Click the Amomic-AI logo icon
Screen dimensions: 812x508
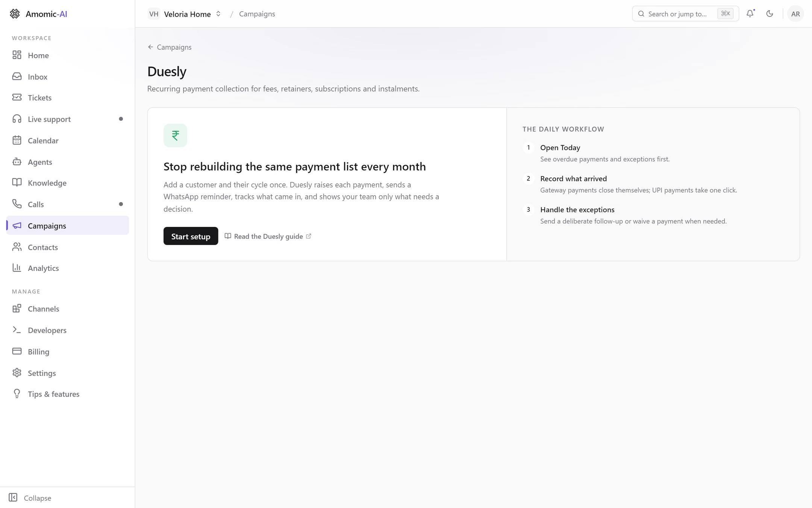[15, 14]
